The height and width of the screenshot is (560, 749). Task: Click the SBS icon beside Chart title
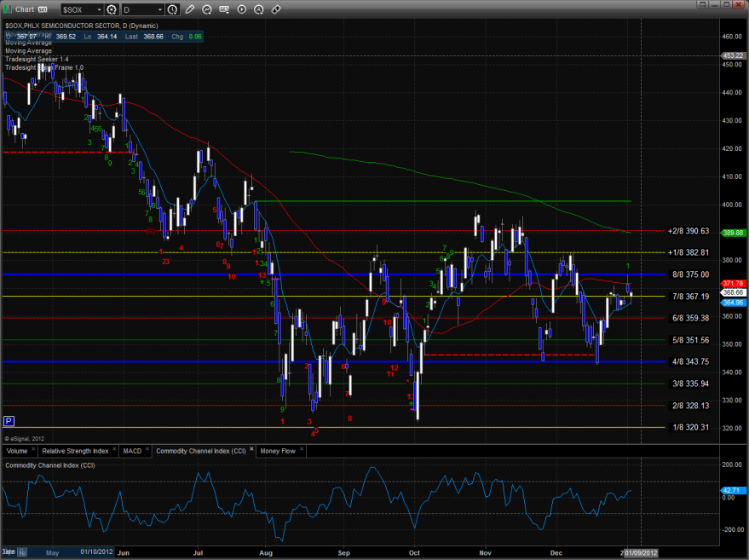tap(43, 9)
